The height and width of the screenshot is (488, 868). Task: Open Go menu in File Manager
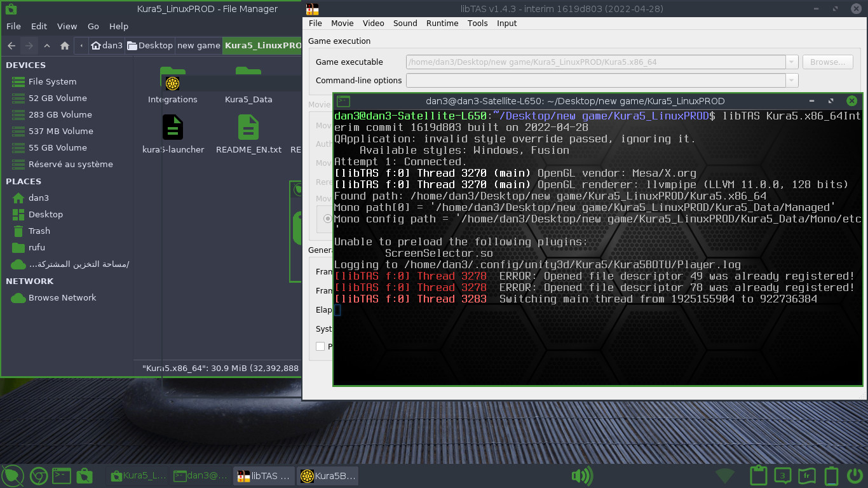(x=93, y=27)
